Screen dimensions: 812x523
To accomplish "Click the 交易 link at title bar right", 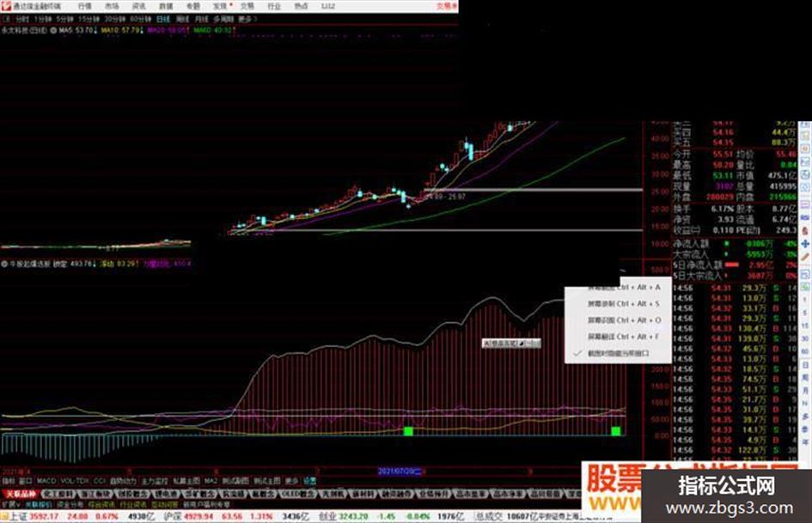I will click(448, 6).
